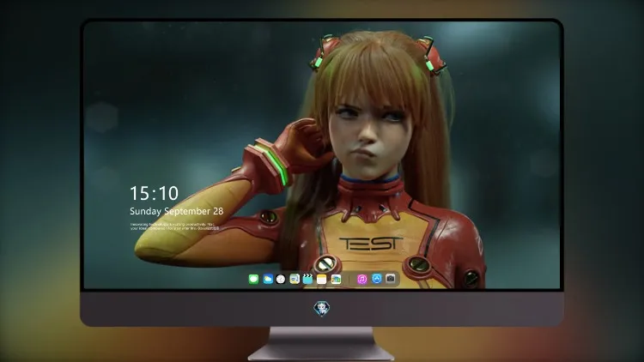The height and width of the screenshot is (362, 644).
Task: Click the small quote text under the date
Action: tap(174, 226)
